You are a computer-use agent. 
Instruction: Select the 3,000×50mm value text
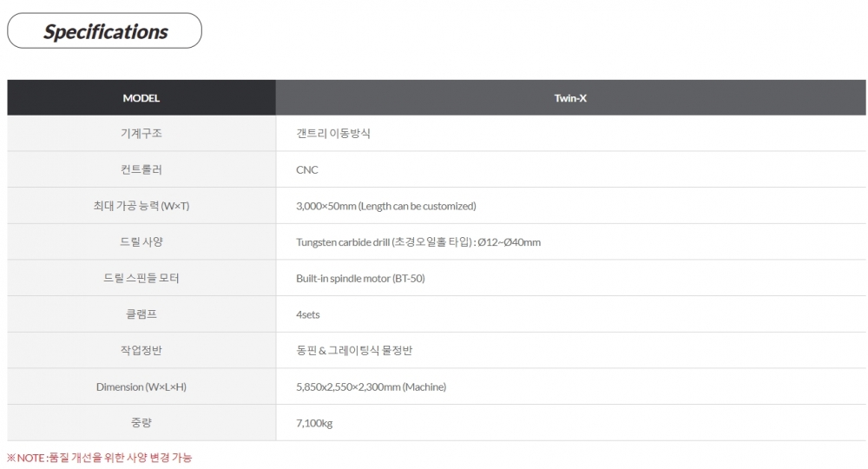tap(386, 206)
